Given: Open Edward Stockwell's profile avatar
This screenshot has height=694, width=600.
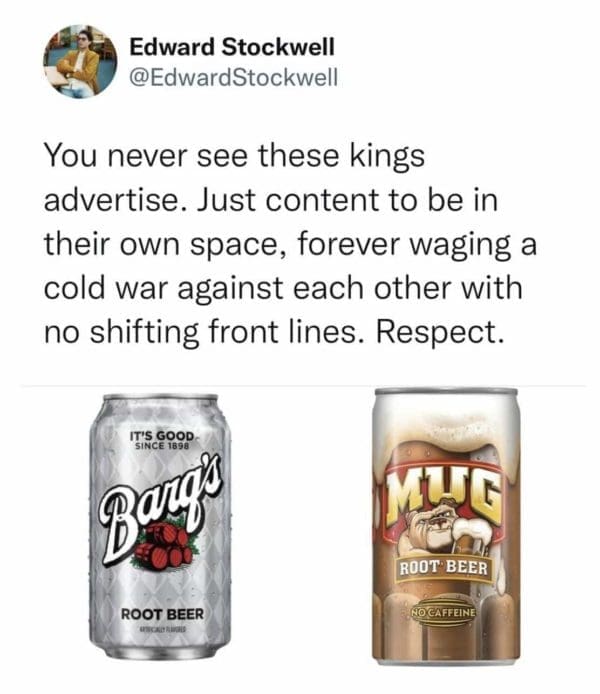Looking at the screenshot, I should (80, 62).
